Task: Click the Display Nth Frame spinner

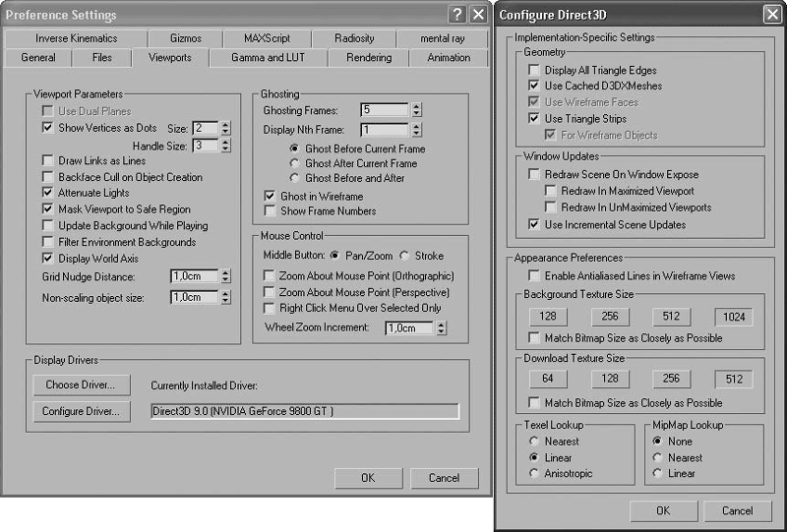Action: 416,130
